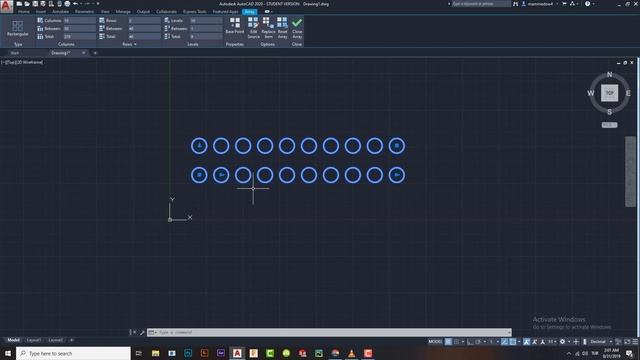The image size is (640, 360).
Task: Switch to the Start file tab
Action: 15,53
